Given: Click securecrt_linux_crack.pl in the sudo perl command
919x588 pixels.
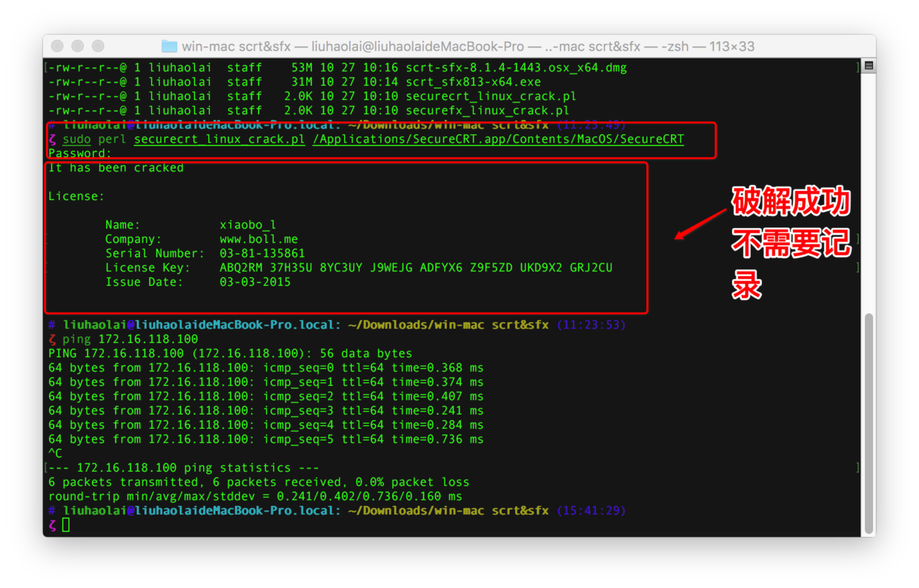Looking at the screenshot, I should [x=219, y=139].
